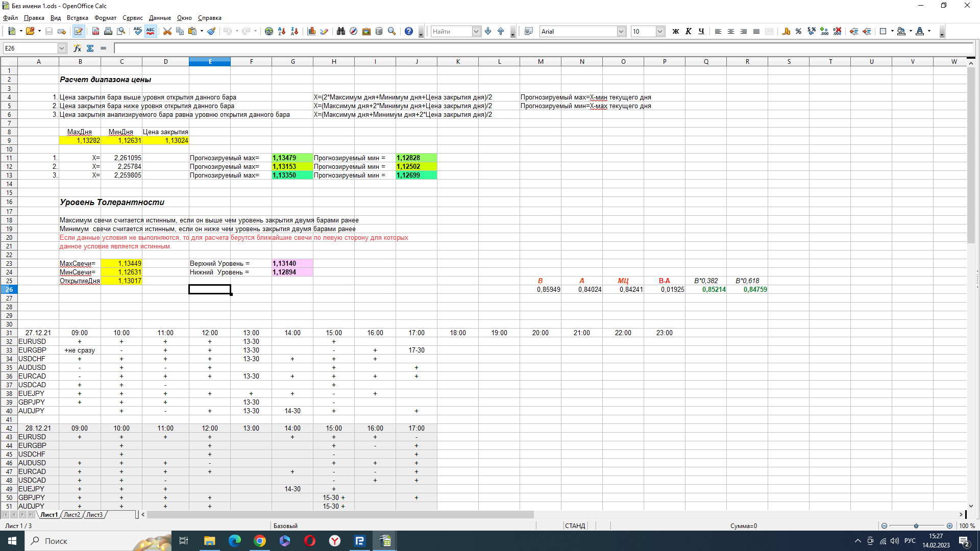This screenshot has height=551, width=980.
Task: Click the formula input line
Action: [x=544, y=48]
